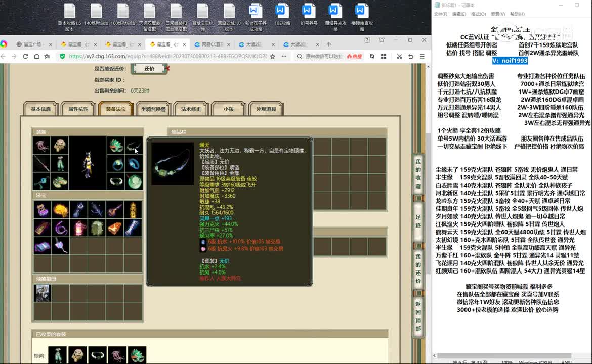Select the skull helmet in the equipment grid
The height and width of the screenshot is (364, 592).
60,146
